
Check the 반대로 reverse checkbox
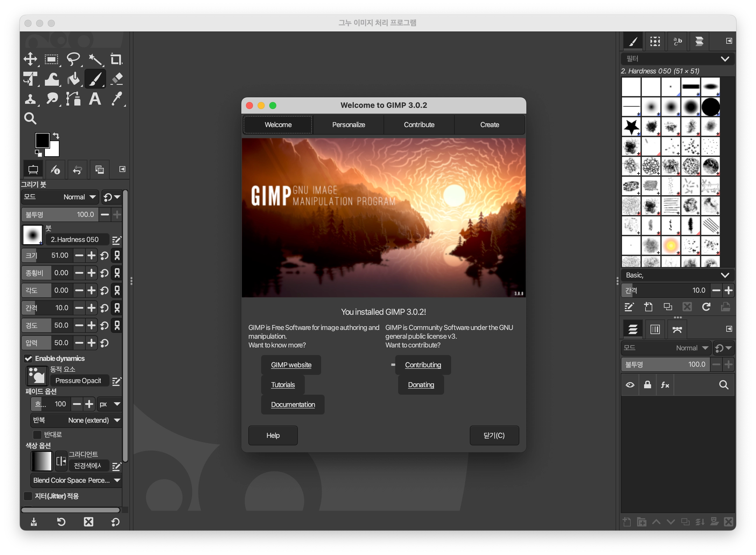click(x=37, y=435)
